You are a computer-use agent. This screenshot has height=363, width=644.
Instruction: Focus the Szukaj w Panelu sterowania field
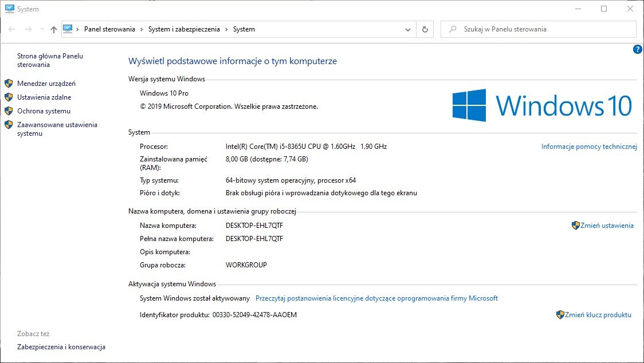tap(538, 29)
